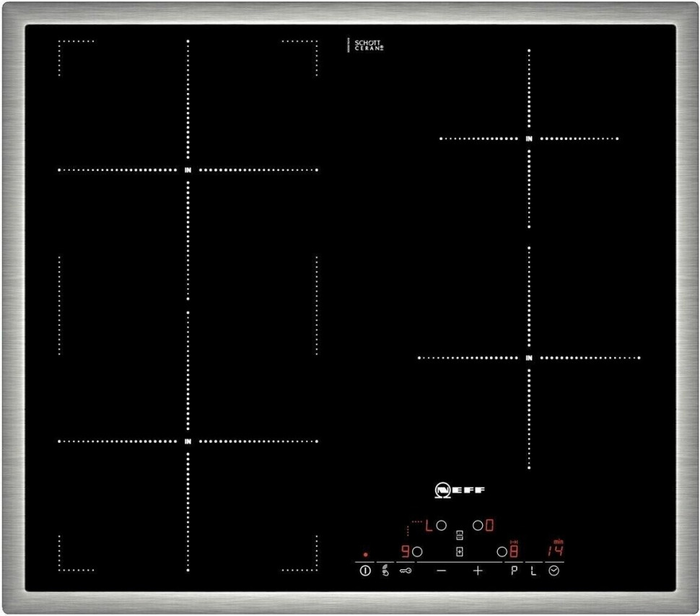The width and height of the screenshot is (700, 616).
Task: Tap the split double-zone flex icon
Action: point(460,535)
